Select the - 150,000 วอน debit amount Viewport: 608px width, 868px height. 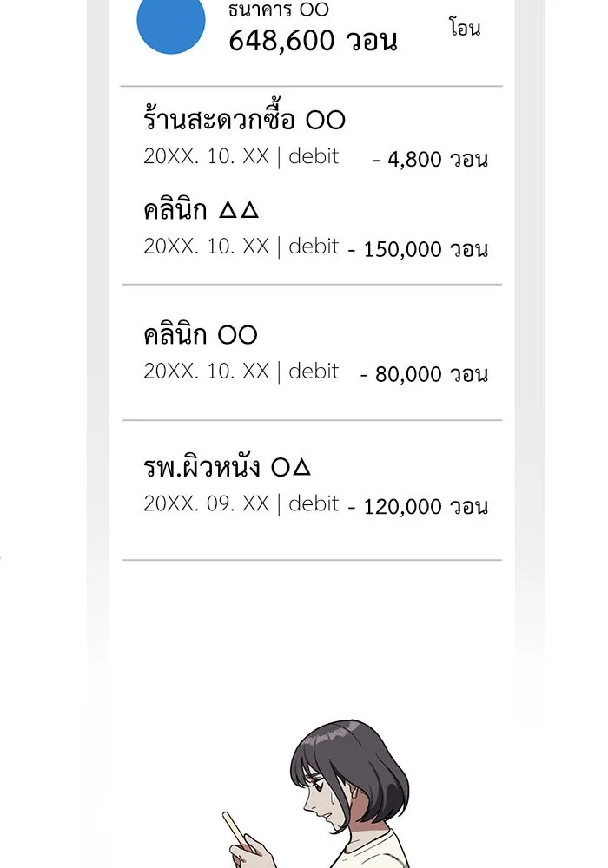(x=418, y=250)
